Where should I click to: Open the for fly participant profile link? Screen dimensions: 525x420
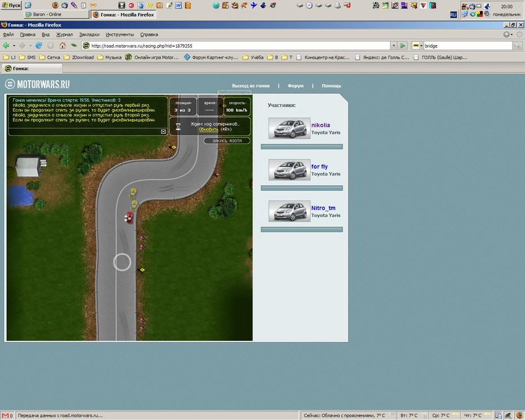320,167
